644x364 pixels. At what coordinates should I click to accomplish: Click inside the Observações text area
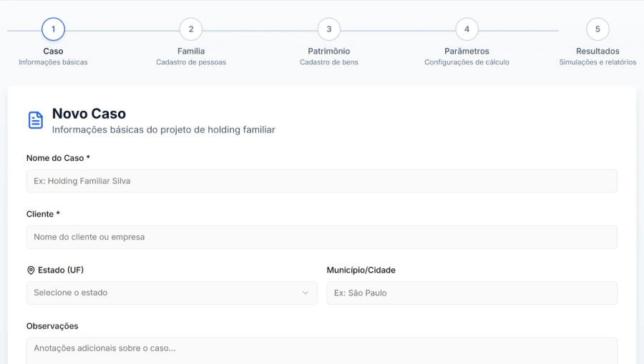tap(321, 350)
